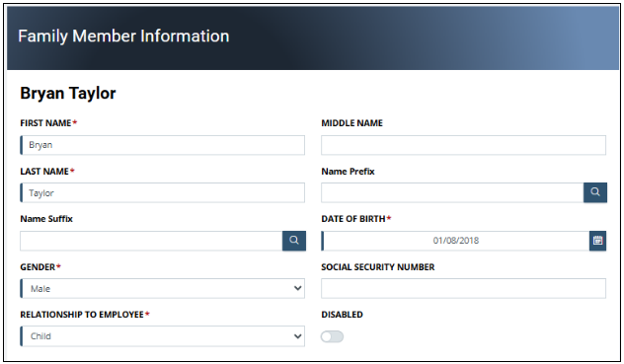The image size is (624, 364).
Task: Click the MIDDLE NAME label
Action: [351, 123]
